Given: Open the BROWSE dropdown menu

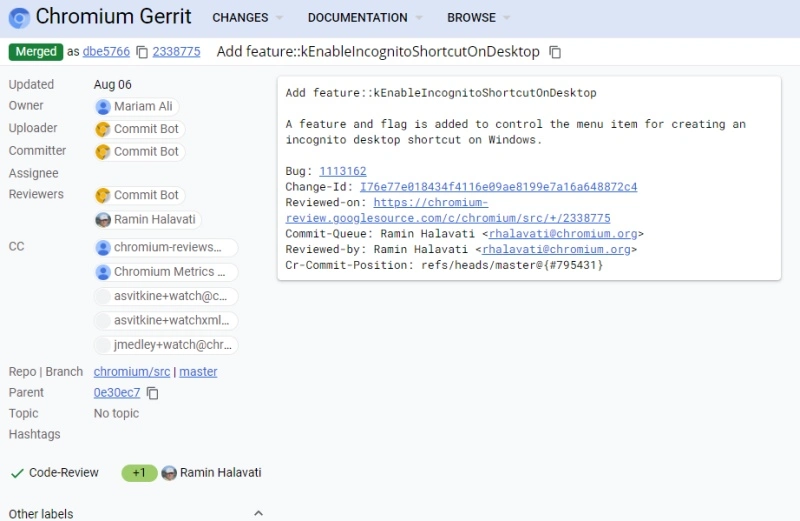Looking at the screenshot, I should click(x=478, y=18).
